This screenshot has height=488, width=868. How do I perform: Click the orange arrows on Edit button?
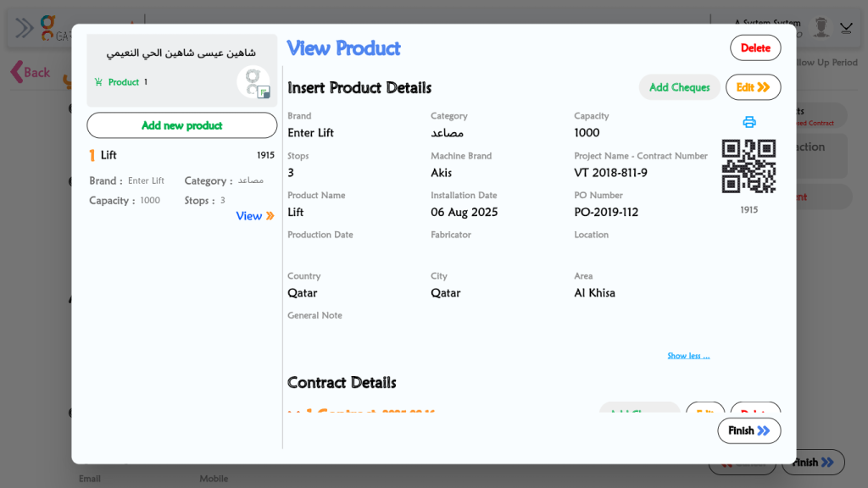point(763,87)
